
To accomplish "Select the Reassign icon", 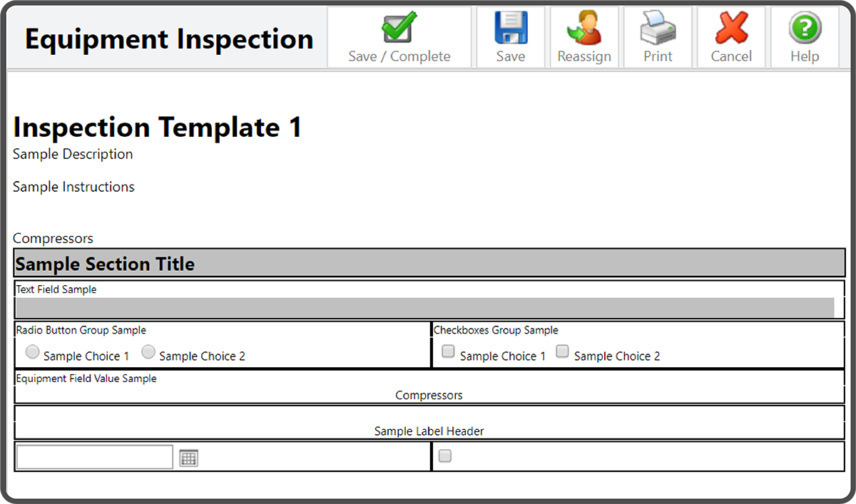I will (x=584, y=29).
